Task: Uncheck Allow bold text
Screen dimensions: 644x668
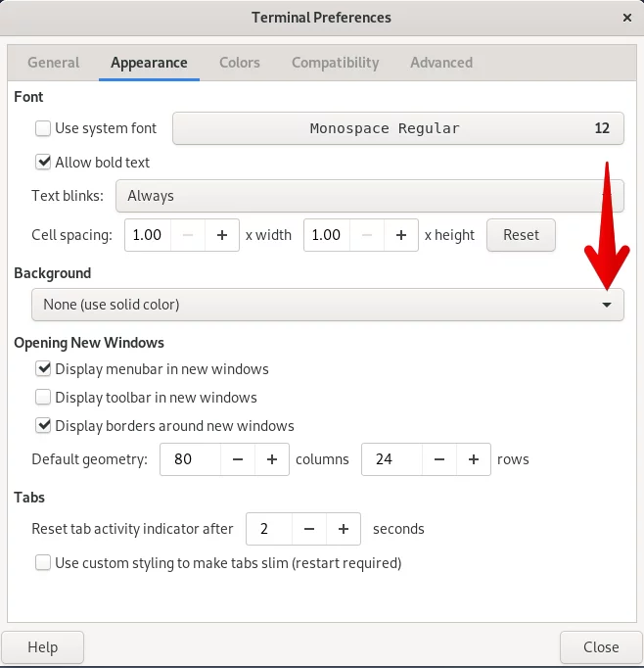Action: click(x=43, y=163)
